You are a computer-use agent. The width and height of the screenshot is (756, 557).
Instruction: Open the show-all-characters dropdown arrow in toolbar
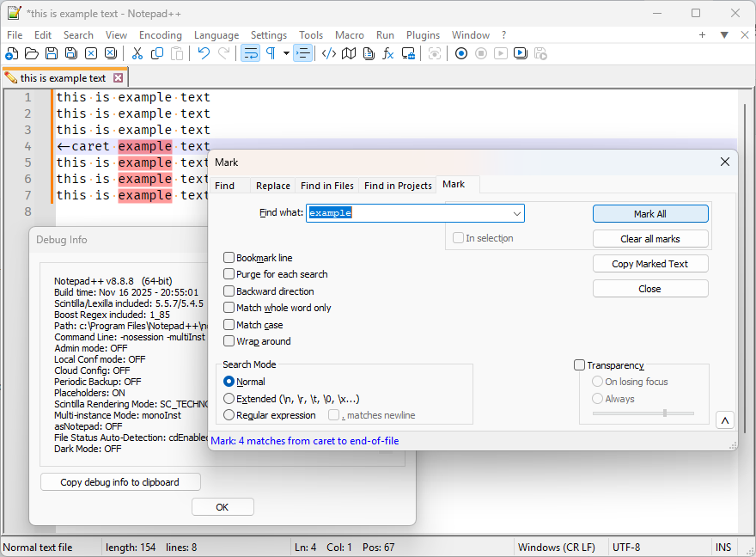click(286, 53)
